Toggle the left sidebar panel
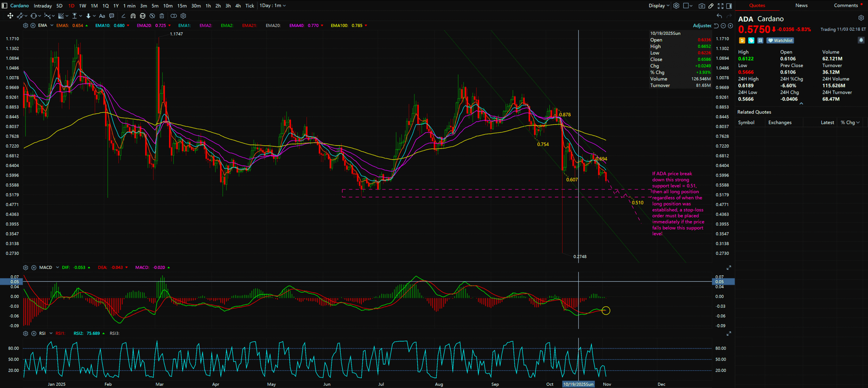This screenshot has height=388, width=868. tap(5, 6)
